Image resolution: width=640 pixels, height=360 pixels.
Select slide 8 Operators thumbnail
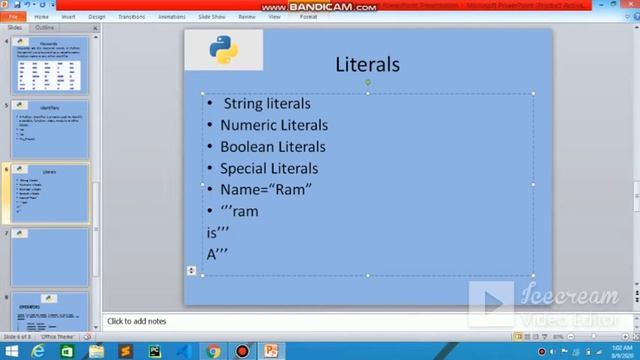coord(50,311)
